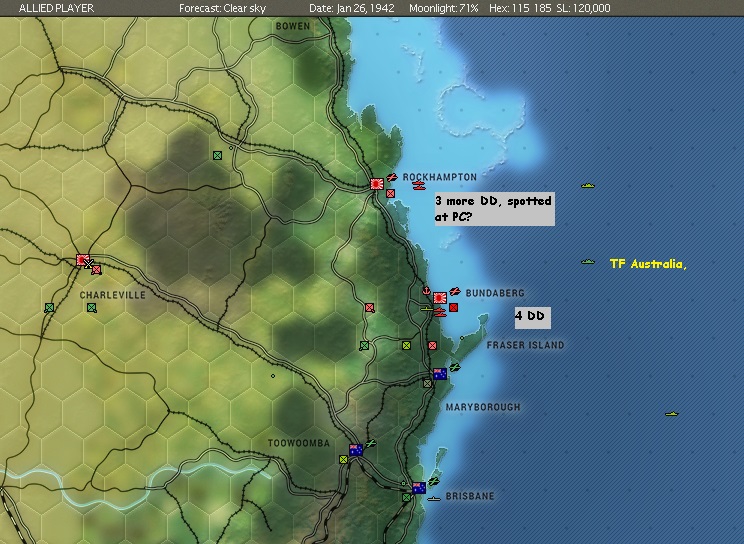744x544 pixels.
Task: Select the sea task force east of Maryborough
Action: tap(672, 414)
